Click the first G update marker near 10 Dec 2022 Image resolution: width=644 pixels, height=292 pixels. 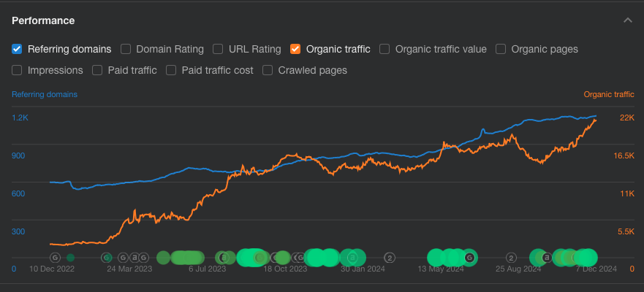55,258
